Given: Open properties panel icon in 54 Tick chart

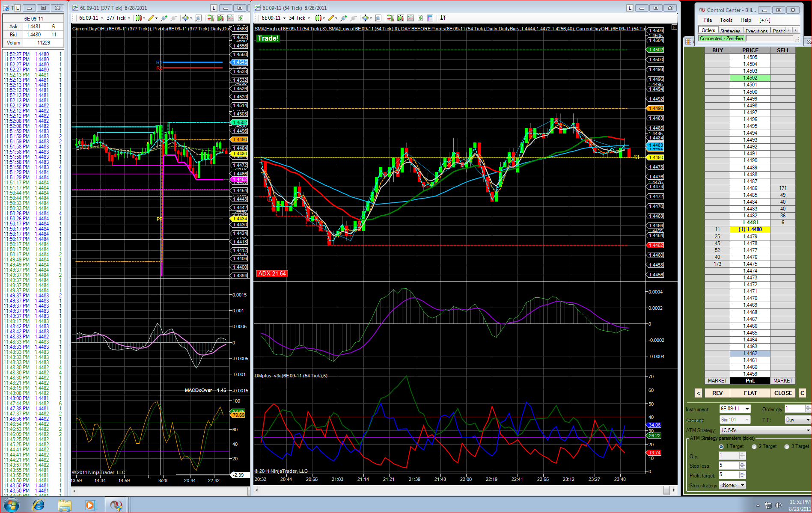Looking at the screenshot, I should [430, 18].
